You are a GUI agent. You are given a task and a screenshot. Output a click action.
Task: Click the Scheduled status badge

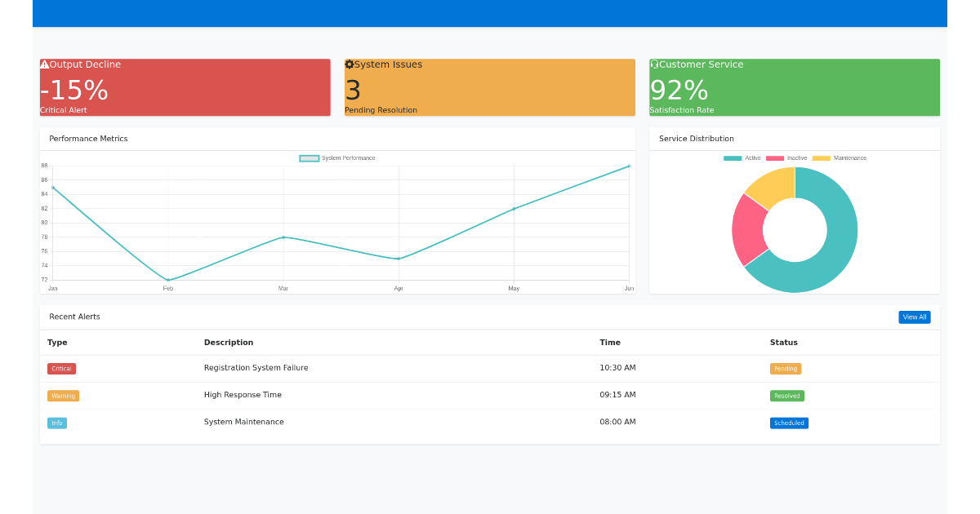[x=789, y=423]
